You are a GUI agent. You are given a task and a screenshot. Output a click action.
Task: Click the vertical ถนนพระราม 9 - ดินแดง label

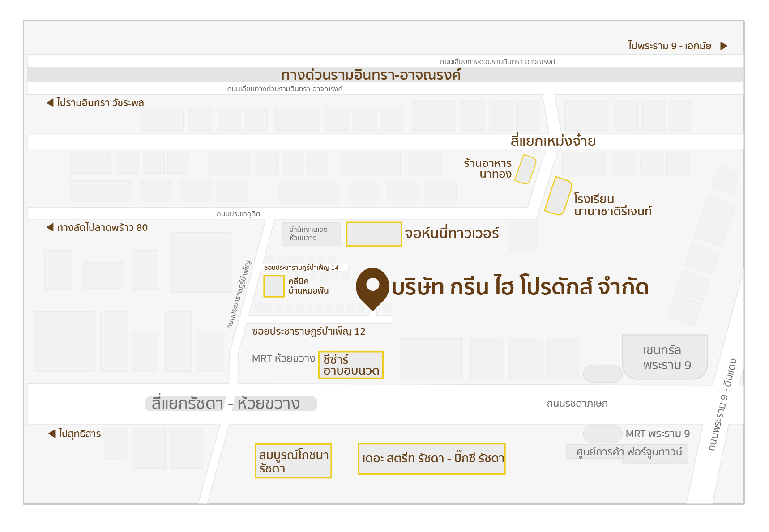click(722, 404)
